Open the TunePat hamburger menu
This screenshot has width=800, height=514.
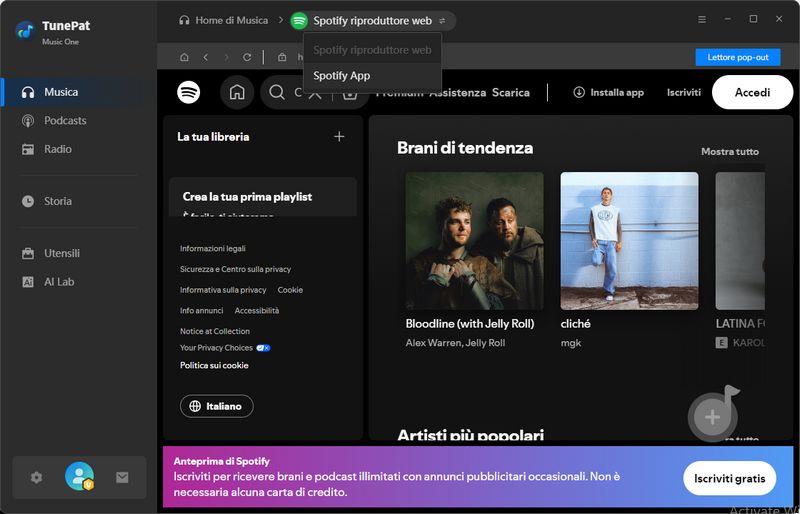pos(702,19)
